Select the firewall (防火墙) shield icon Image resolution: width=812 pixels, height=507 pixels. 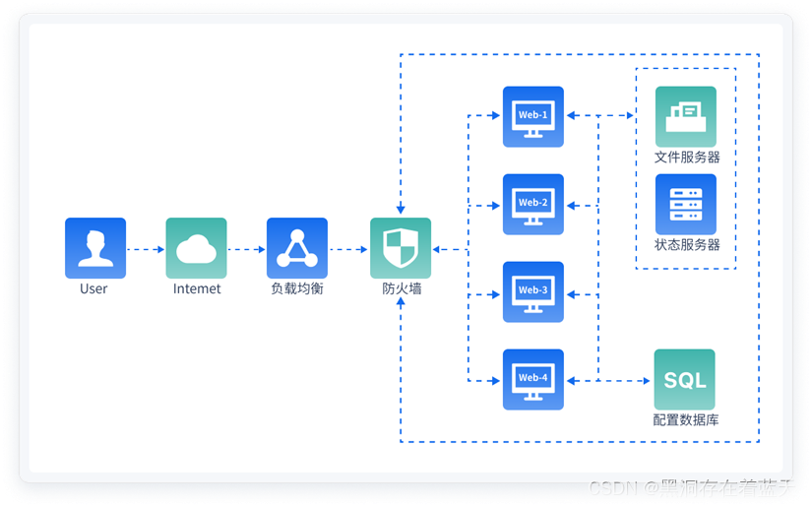(401, 248)
